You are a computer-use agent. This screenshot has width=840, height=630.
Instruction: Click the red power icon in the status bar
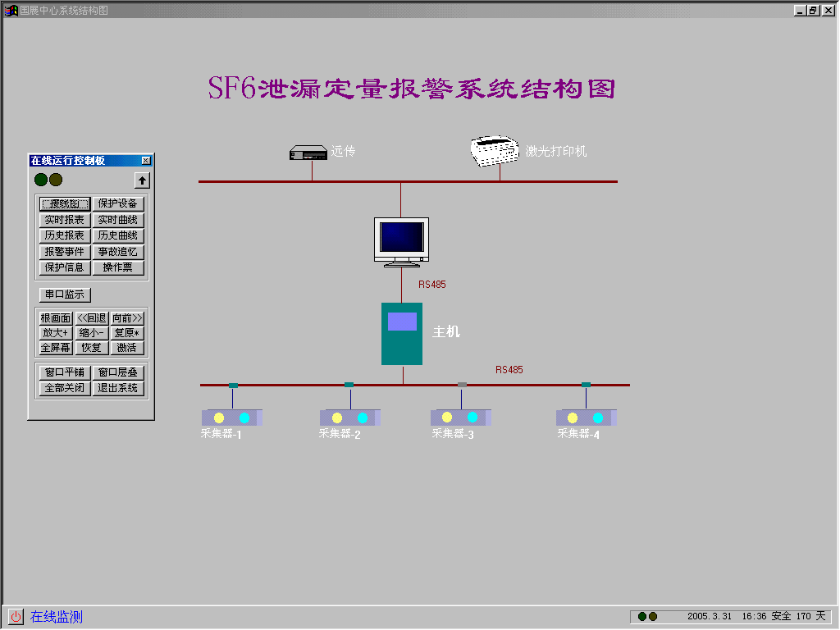pyautogui.click(x=16, y=617)
